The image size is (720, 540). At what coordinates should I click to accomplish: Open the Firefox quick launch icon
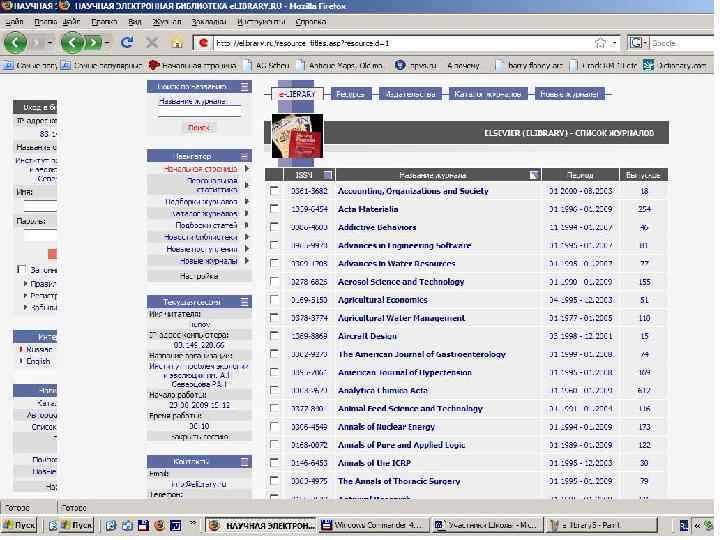tap(159, 525)
